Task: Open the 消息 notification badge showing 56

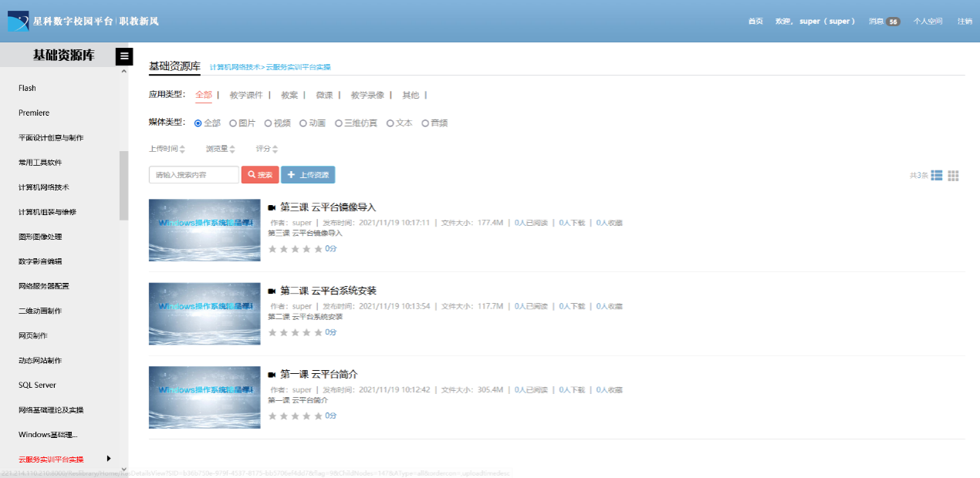Action: coord(893,22)
